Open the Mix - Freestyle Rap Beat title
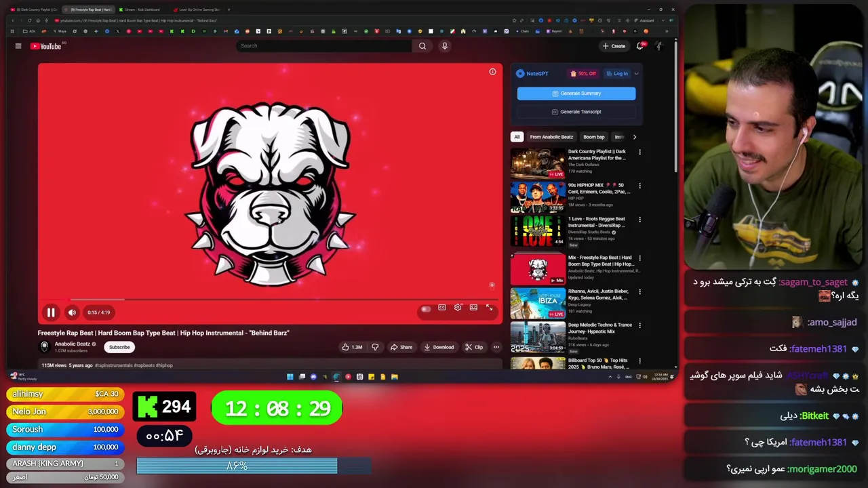Image resolution: width=868 pixels, height=488 pixels. pos(599,261)
